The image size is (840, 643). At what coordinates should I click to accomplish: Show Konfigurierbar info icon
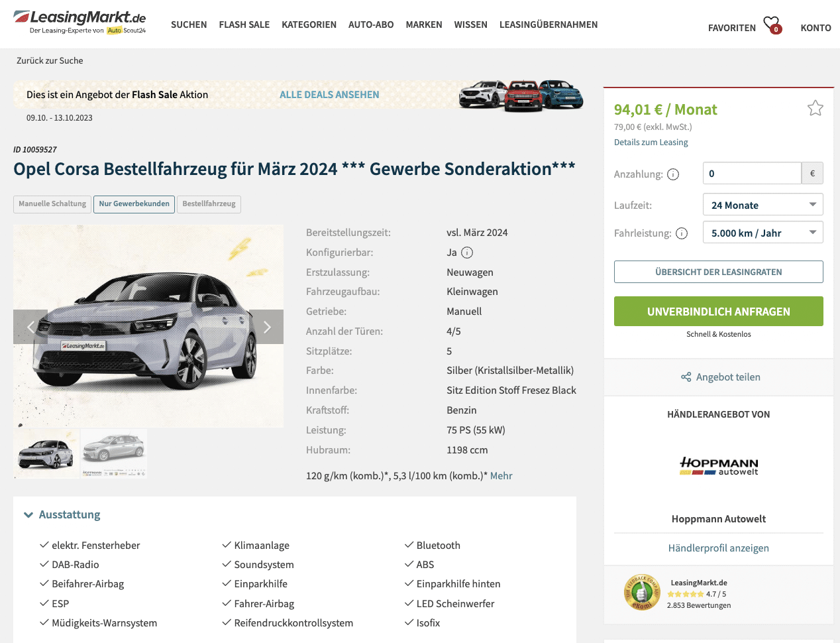click(x=467, y=253)
